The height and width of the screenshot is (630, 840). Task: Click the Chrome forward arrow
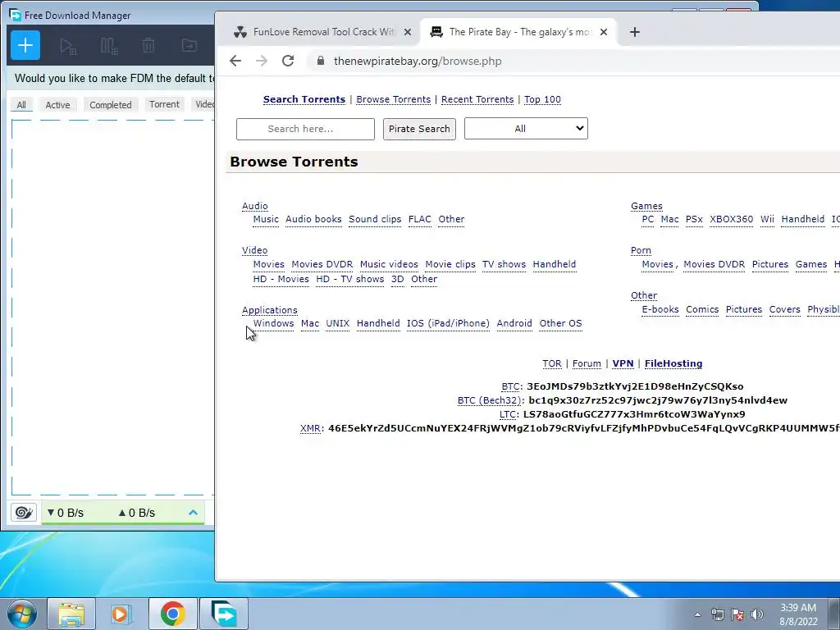(x=262, y=61)
